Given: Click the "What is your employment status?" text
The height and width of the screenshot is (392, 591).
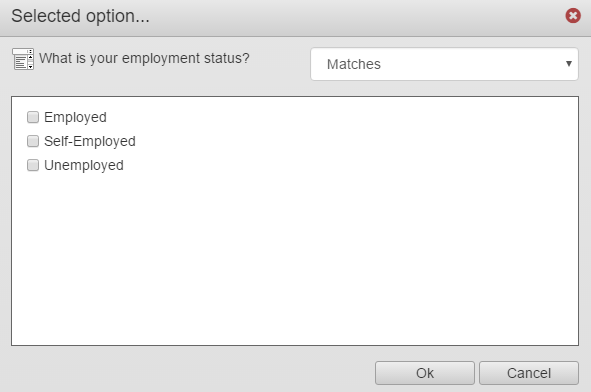Looking at the screenshot, I should click(x=144, y=58).
